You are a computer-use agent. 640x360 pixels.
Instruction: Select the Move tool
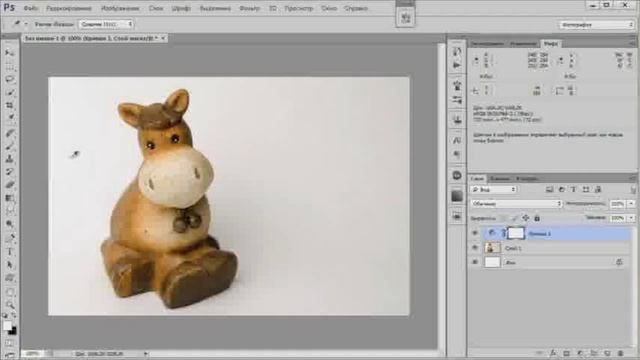pos(10,53)
